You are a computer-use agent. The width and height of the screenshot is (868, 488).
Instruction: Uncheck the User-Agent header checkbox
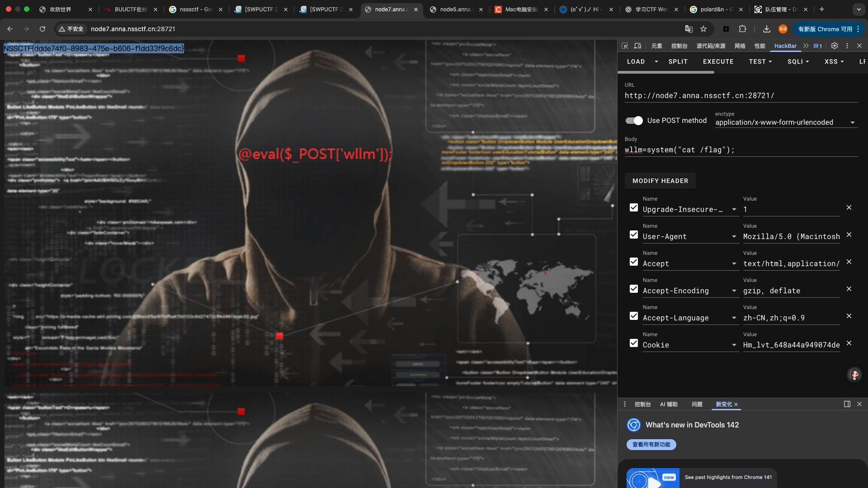pyautogui.click(x=634, y=235)
